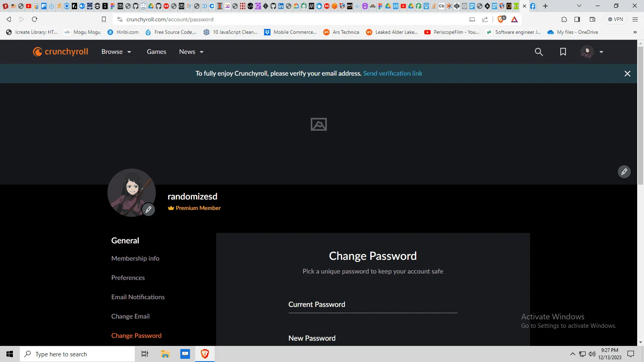Show more bookmarks chevron
Image resolution: width=644 pixels, height=362 pixels.
click(635, 32)
